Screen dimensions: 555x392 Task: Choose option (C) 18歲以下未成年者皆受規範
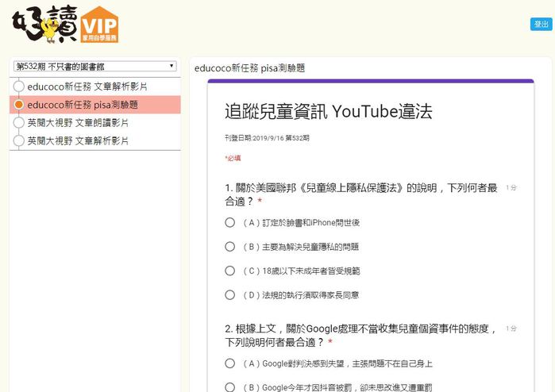tap(229, 271)
